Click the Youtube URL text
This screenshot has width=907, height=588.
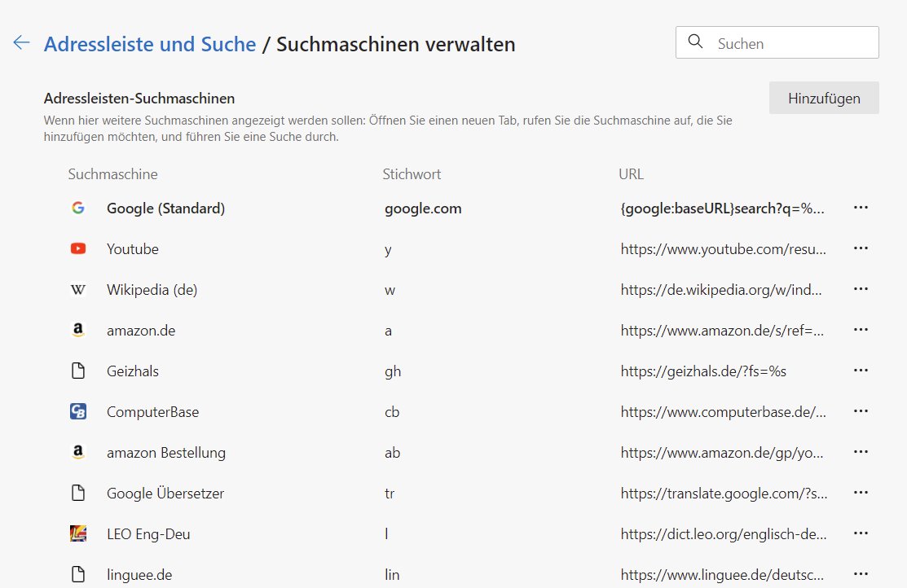(723, 249)
